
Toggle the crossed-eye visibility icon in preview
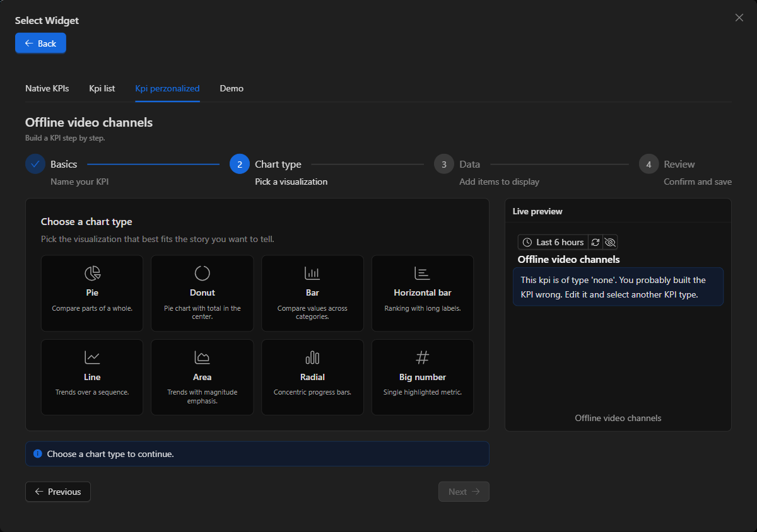609,242
